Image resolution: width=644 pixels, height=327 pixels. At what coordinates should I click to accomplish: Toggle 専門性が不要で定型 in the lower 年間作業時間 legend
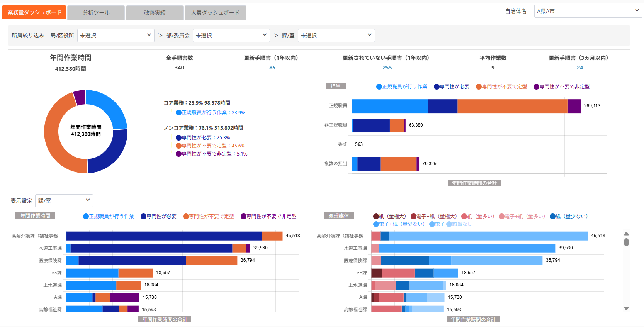(x=209, y=216)
